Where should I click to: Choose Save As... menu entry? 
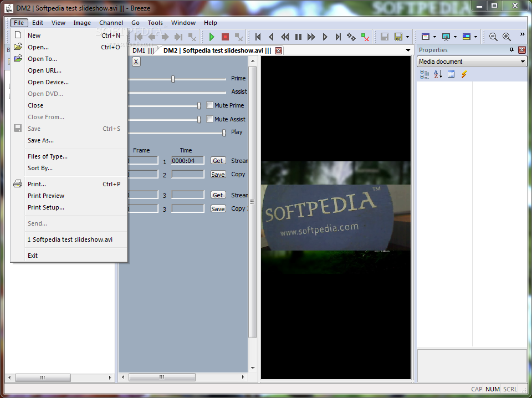pyautogui.click(x=69, y=140)
